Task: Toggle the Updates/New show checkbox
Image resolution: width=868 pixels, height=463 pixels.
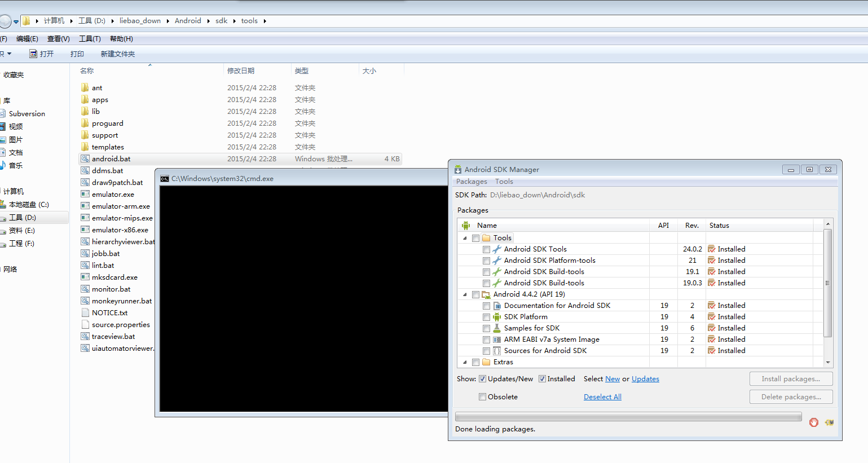Action: pyautogui.click(x=482, y=379)
